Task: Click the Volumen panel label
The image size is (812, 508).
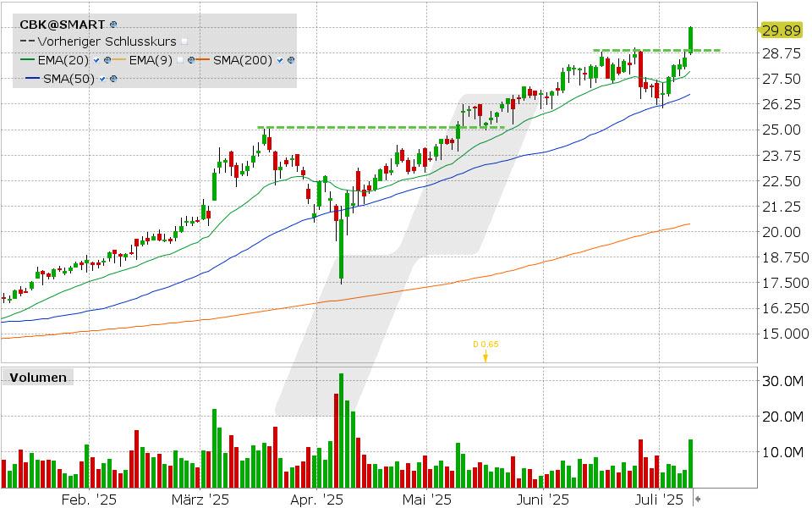Action: [x=38, y=378]
